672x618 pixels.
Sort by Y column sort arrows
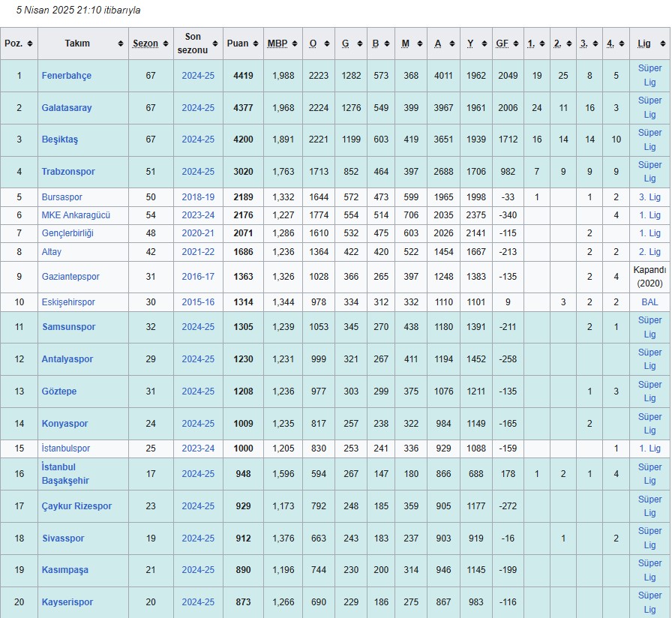[484, 43]
